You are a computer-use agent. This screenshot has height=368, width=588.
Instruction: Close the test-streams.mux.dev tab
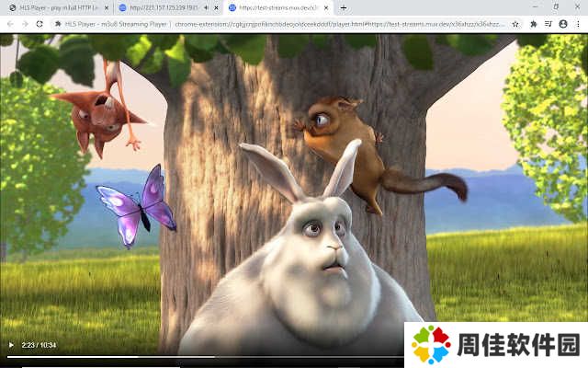tap(326, 7)
